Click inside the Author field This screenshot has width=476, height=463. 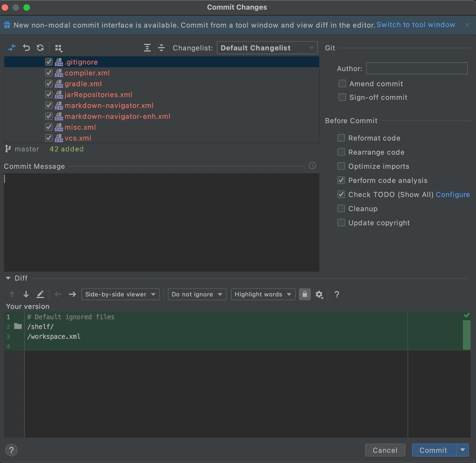click(416, 68)
